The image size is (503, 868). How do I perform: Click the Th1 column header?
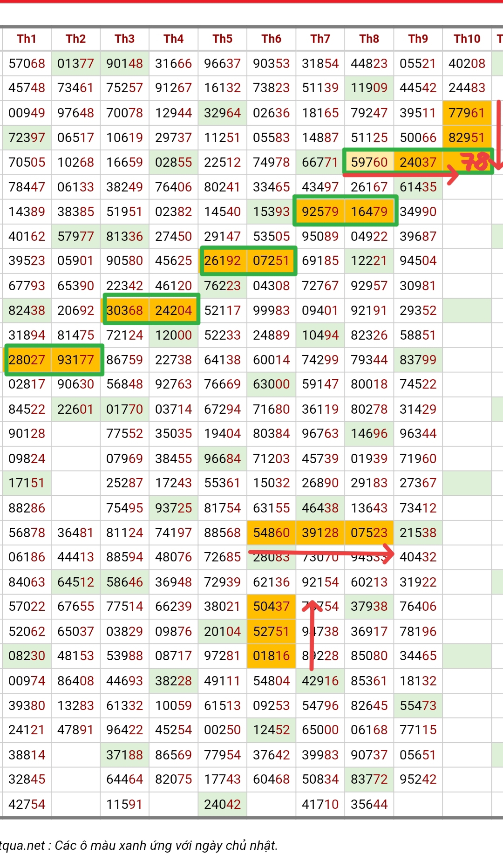[27, 39]
